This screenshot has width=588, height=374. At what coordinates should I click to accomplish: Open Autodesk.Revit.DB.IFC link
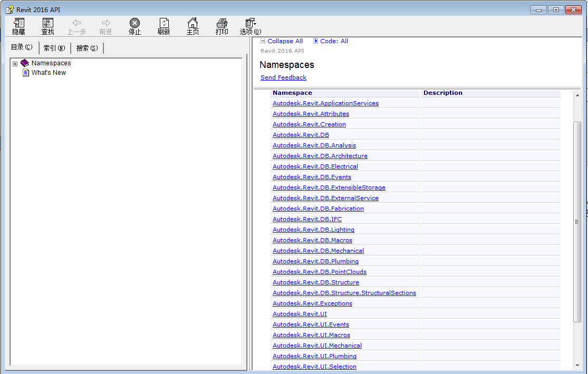pos(307,219)
